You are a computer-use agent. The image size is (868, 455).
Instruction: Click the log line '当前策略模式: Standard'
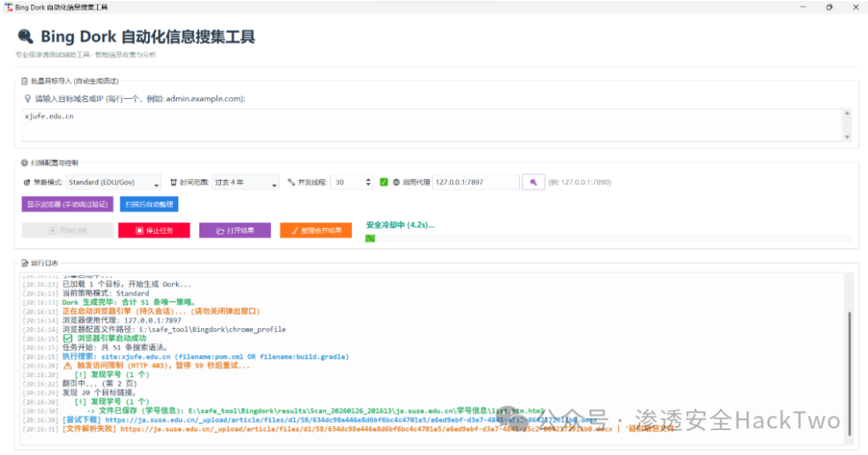click(106, 293)
